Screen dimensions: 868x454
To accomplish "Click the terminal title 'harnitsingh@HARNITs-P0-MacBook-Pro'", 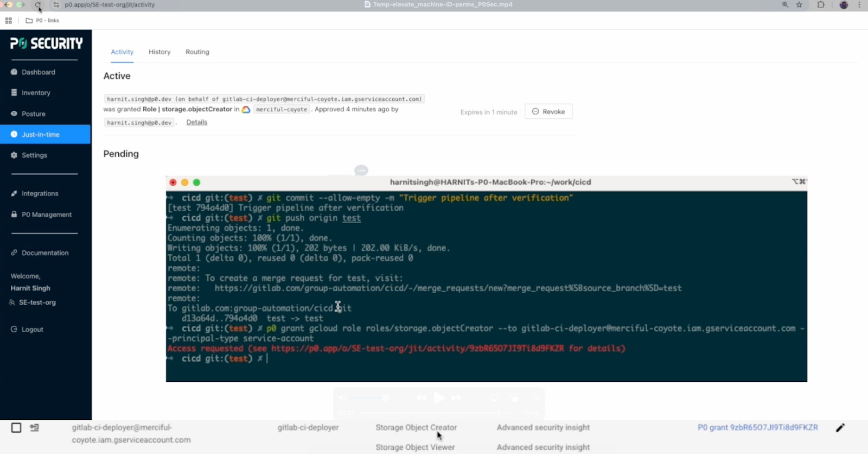I will click(x=490, y=182).
